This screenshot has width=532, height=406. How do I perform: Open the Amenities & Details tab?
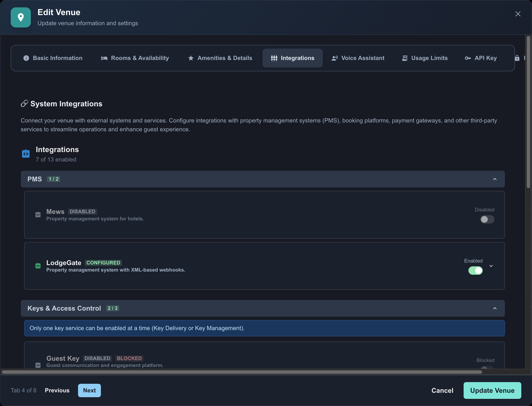[220, 58]
